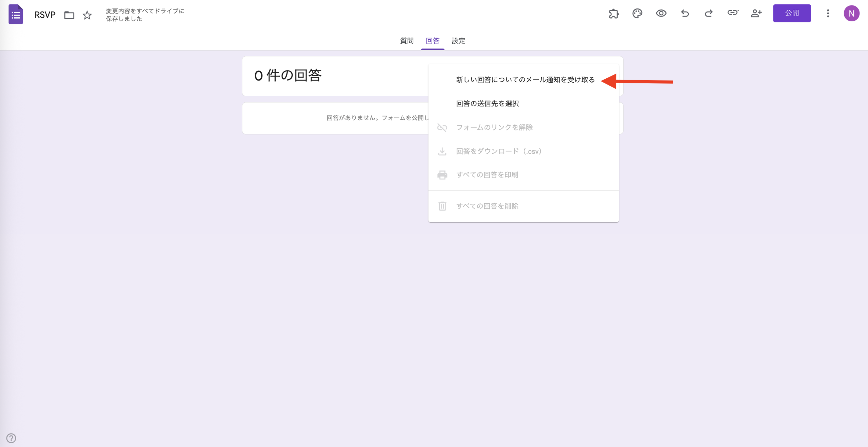Move the form using the folder icon

(69, 15)
